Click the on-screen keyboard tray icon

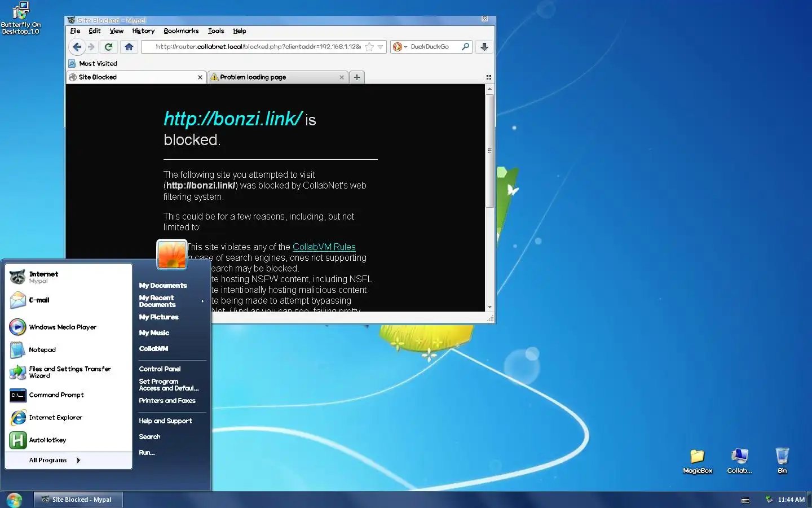point(745,500)
